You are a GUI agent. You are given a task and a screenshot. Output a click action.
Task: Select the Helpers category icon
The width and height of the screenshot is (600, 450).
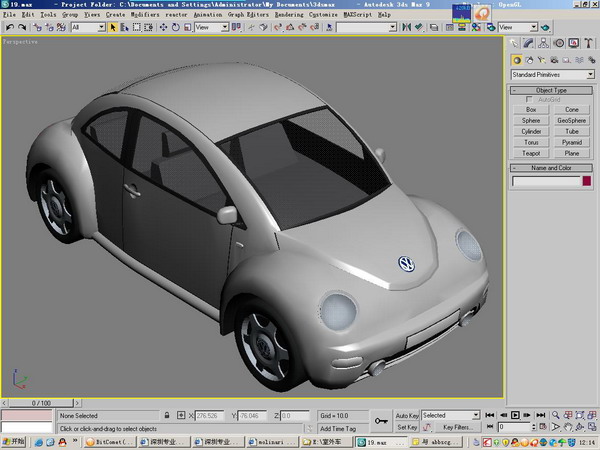(x=567, y=60)
